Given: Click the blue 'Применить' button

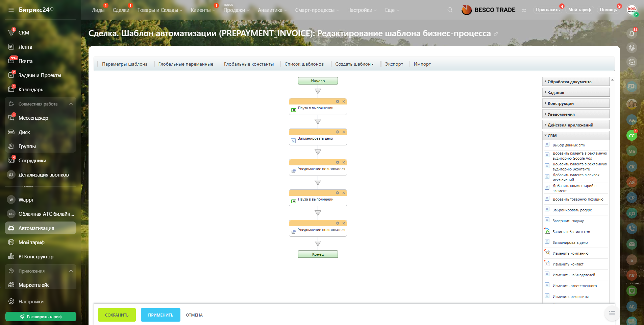Looking at the screenshot, I should click(160, 315).
